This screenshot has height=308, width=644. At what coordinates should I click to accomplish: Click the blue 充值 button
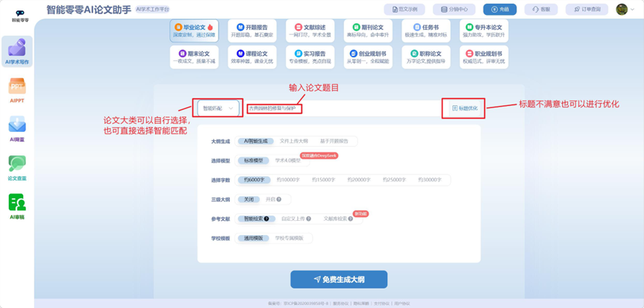pos(499,10)
